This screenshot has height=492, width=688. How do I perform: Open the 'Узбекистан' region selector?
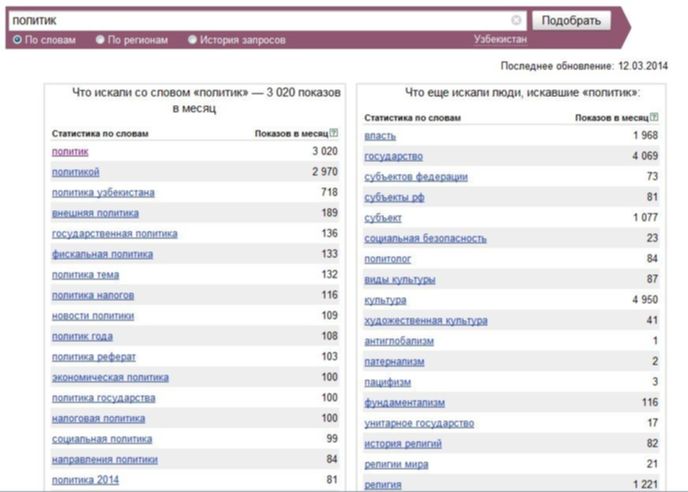coord(500,40)
